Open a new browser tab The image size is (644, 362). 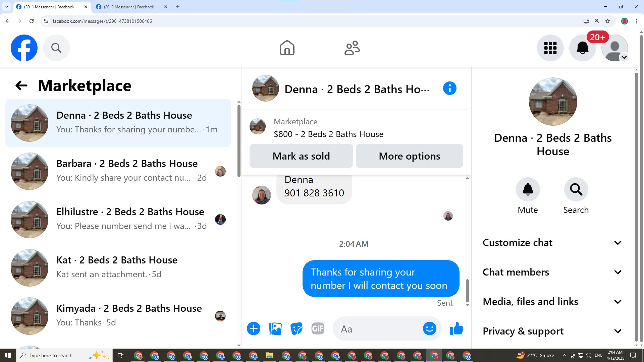(178, 7)
